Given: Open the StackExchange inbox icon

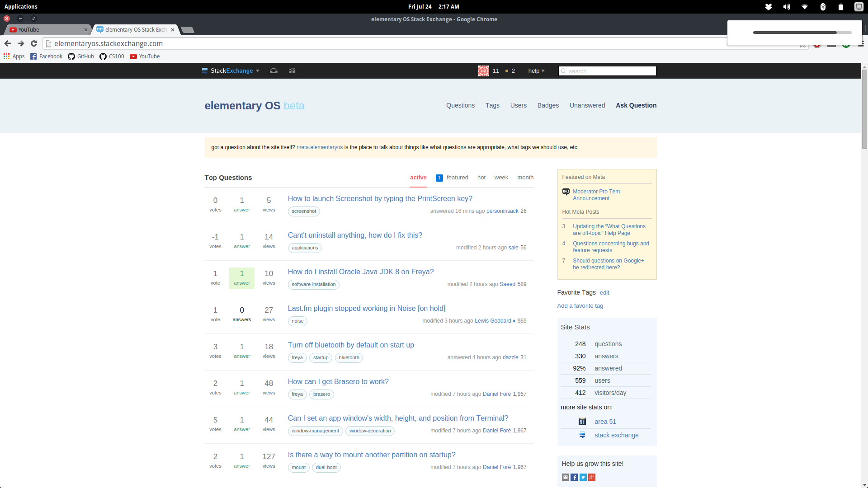Looking at the screenshot, I should tap(274, 71).
